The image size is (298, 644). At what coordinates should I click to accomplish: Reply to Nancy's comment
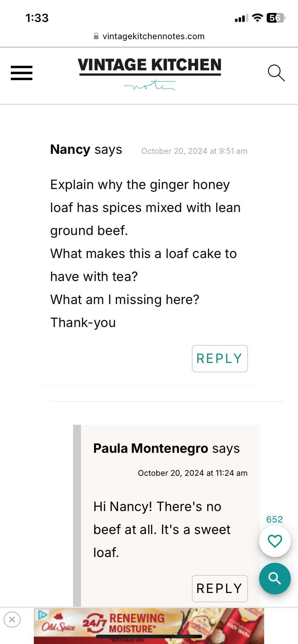[x=220, y=358]
